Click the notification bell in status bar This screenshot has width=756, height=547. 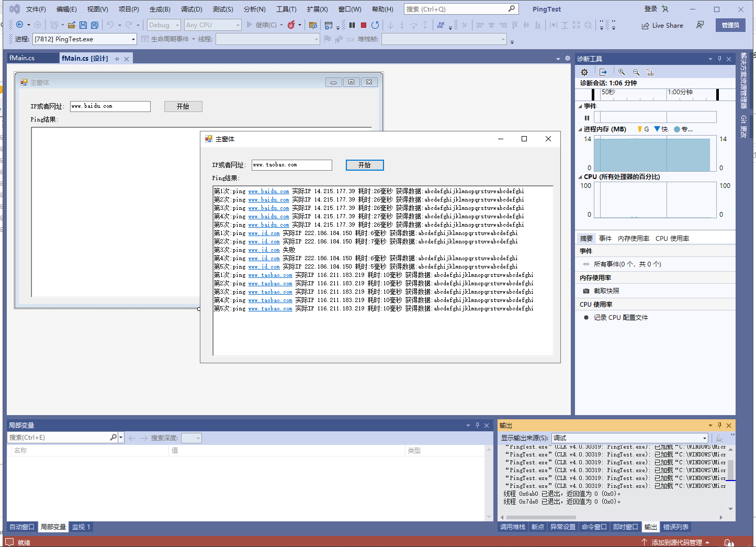point(729,542)
